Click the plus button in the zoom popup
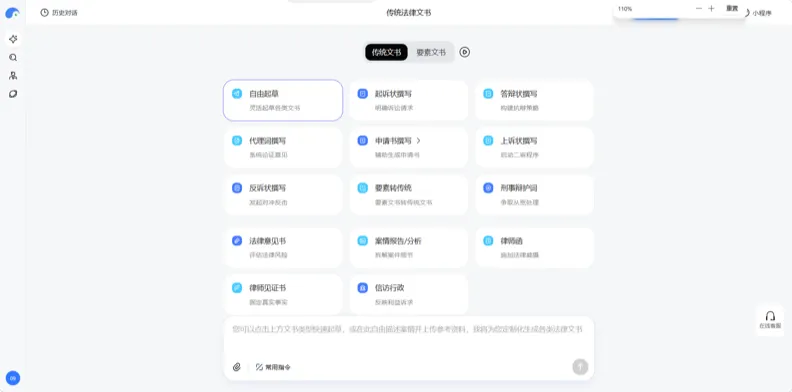This screenshot has width=792, height=392. pos(712,9)
